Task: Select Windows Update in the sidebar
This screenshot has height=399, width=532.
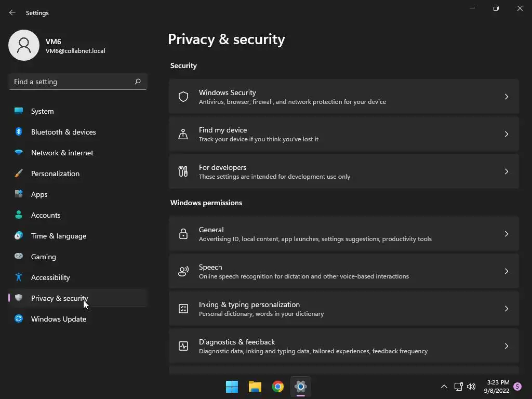Action: coord(58,319)
